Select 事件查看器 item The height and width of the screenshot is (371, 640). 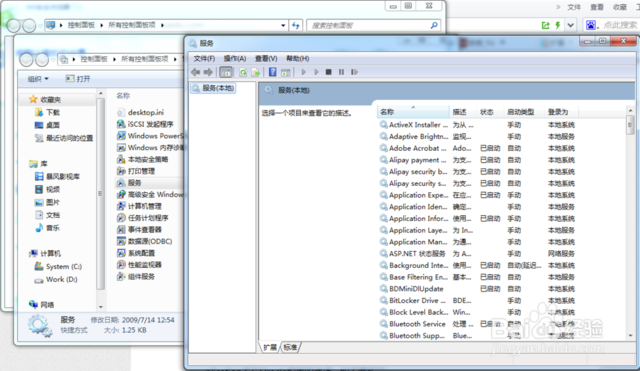pos(139,230)
